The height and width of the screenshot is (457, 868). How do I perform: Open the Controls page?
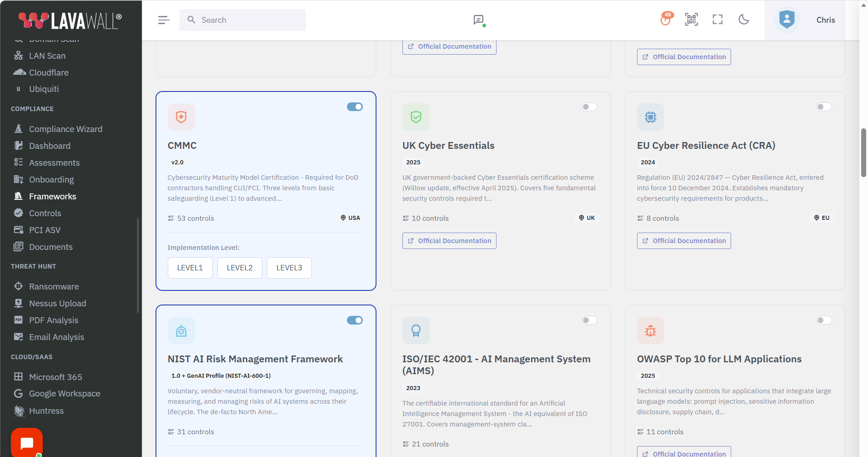[x=45, y=213]
